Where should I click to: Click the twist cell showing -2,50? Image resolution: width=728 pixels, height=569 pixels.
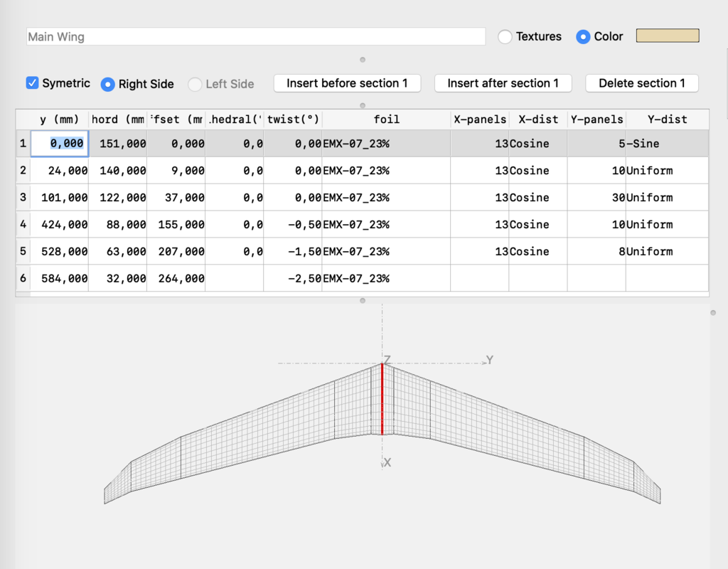(x=292, y=279)
